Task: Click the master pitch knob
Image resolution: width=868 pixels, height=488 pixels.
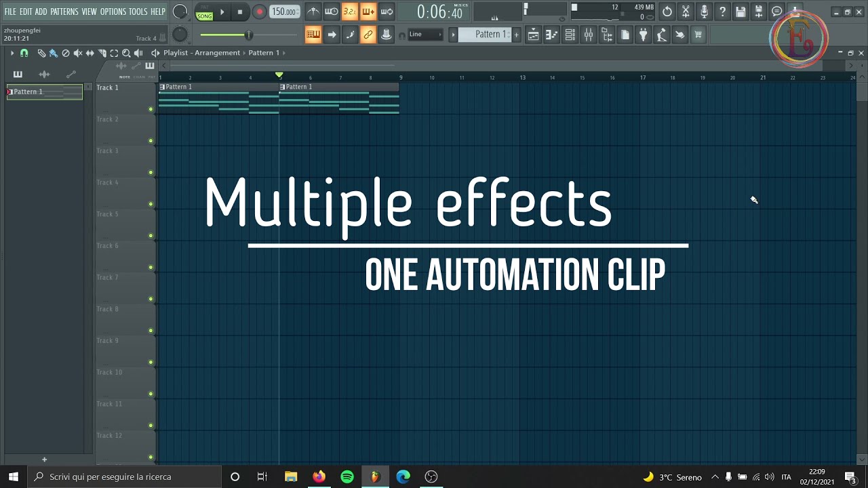Action: 180,35
